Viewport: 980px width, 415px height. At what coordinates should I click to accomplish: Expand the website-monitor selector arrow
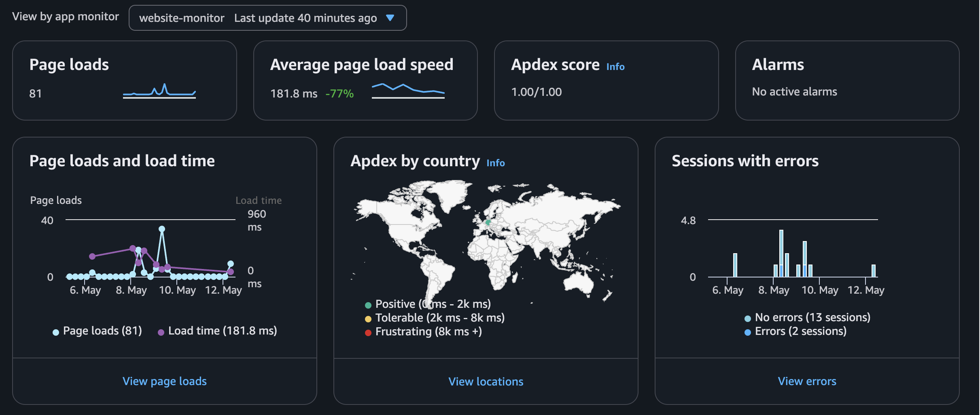coord(390,18)
